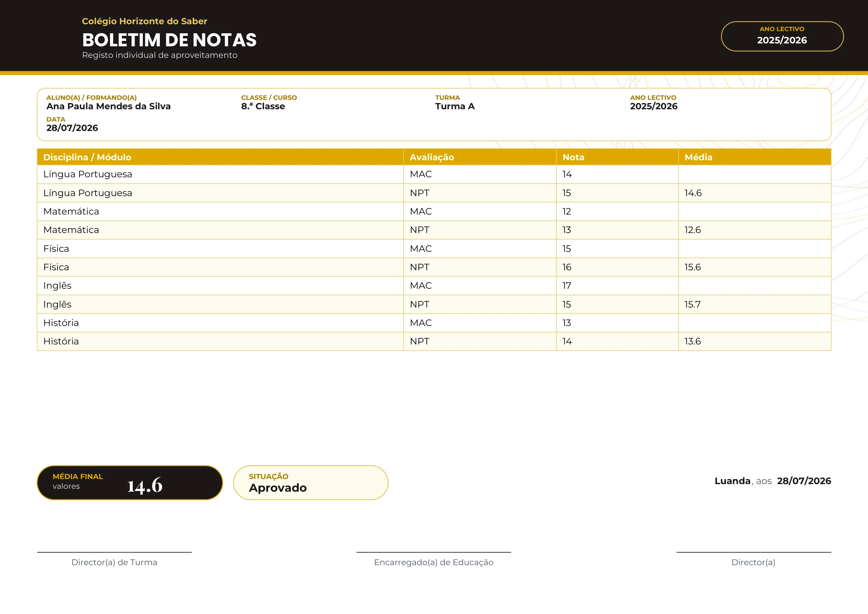Click the date 28/07/2026 under DATA
Viewport: 868px width, 614px height.
(x=72, y=128)
